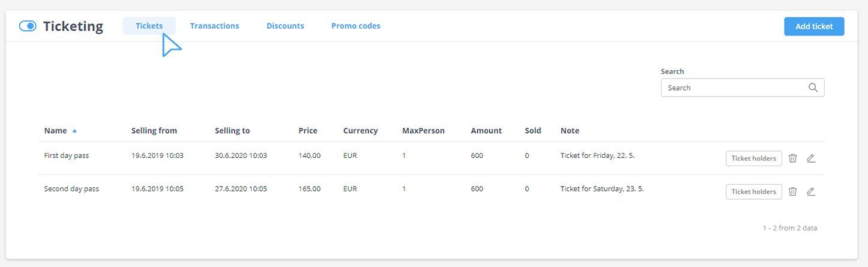
Task: Switch to the Transactions tab
Action: click(214, 26)
